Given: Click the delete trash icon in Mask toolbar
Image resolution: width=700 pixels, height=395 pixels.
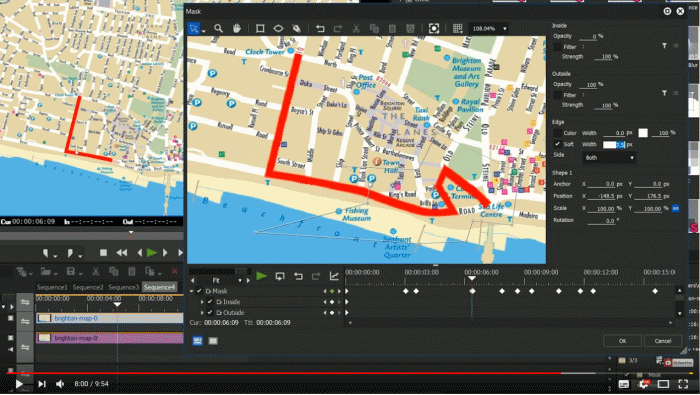Looking at the screenshot, I should (410, 29).
